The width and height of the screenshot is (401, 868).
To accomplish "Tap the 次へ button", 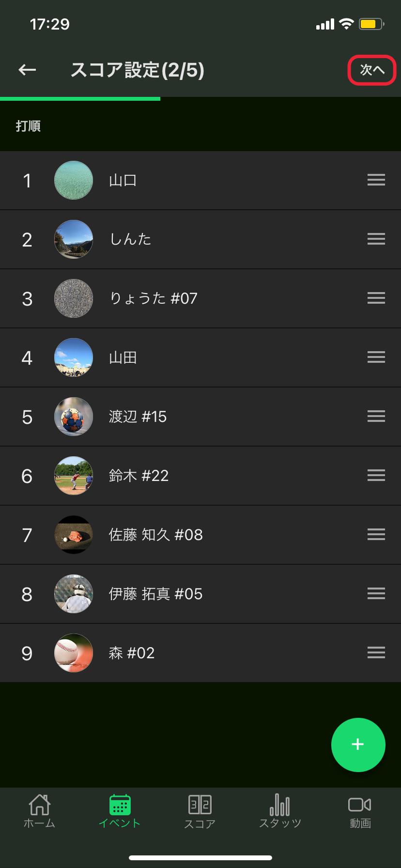I will [372, 70].
